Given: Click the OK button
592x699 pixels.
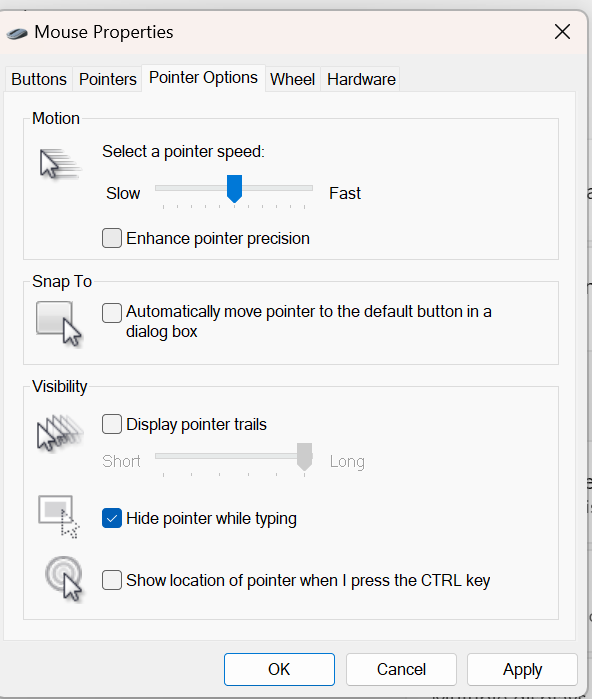Looking at the screenshot, I should click(279, 669).
